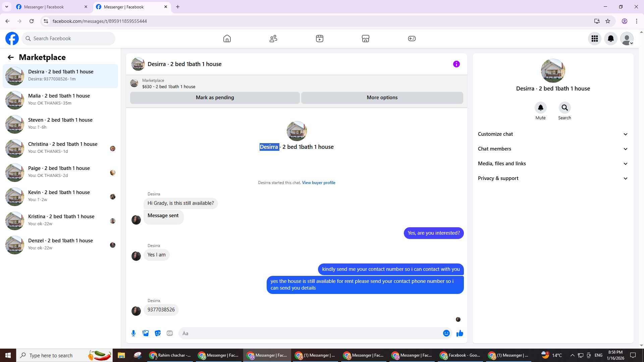The height and width of the screenshot is (362, 644).
Task: Open the GIF picker icon
Action: (x=170, y=333)
